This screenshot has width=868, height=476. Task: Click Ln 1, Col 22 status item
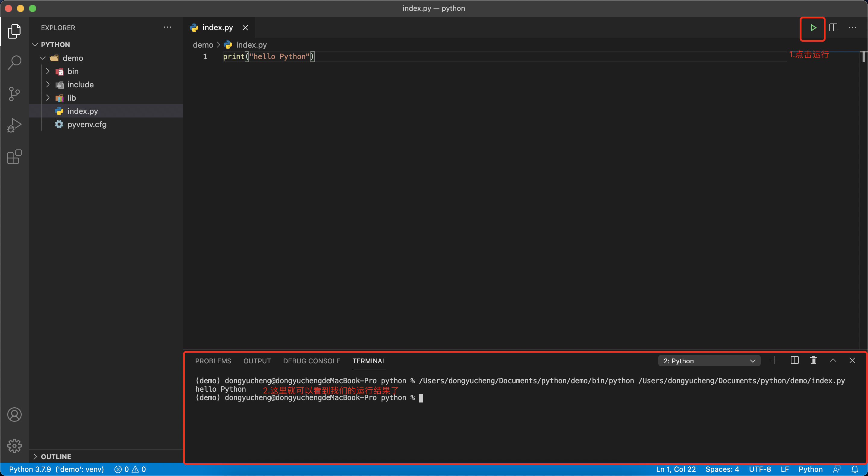(x=676, y=469)
